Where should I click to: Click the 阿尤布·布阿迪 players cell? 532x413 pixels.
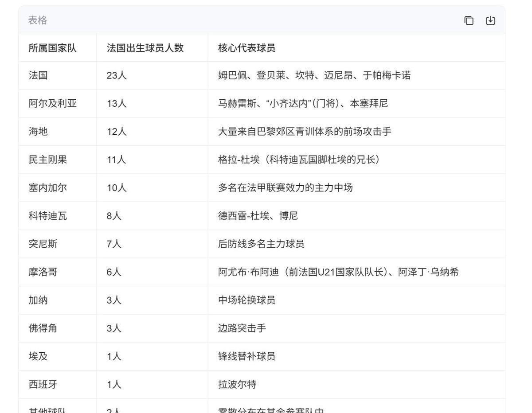[356, 272]
